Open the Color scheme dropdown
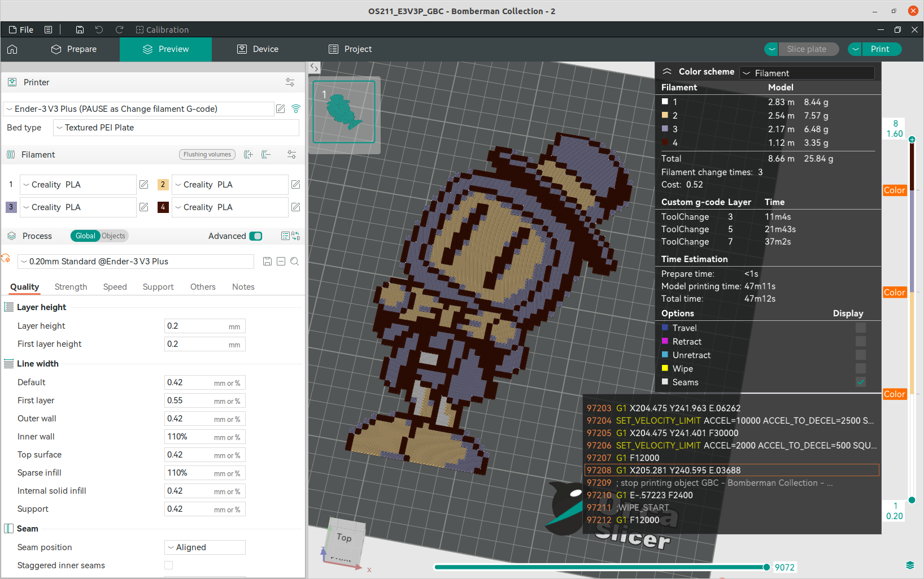This screenshot has width=924, height=579. click(807, 73)
